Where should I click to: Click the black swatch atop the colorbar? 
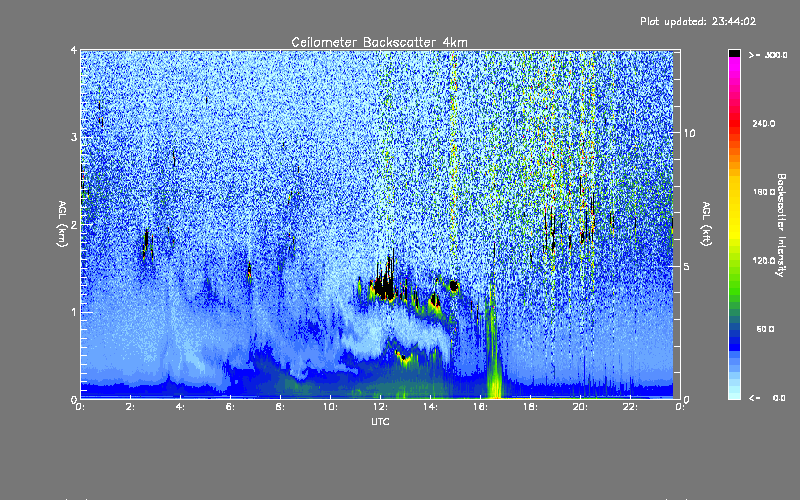point(734,53)
